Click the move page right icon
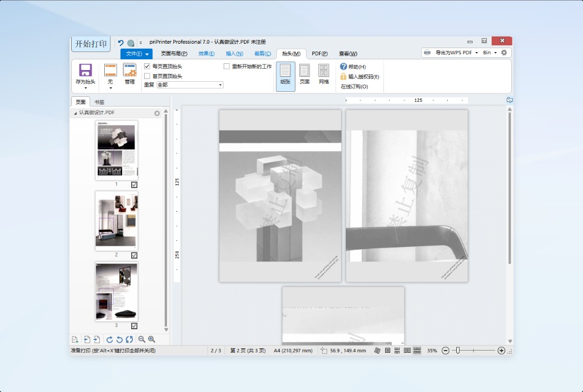The image size is (583, 392). click(x=96, y=339)
